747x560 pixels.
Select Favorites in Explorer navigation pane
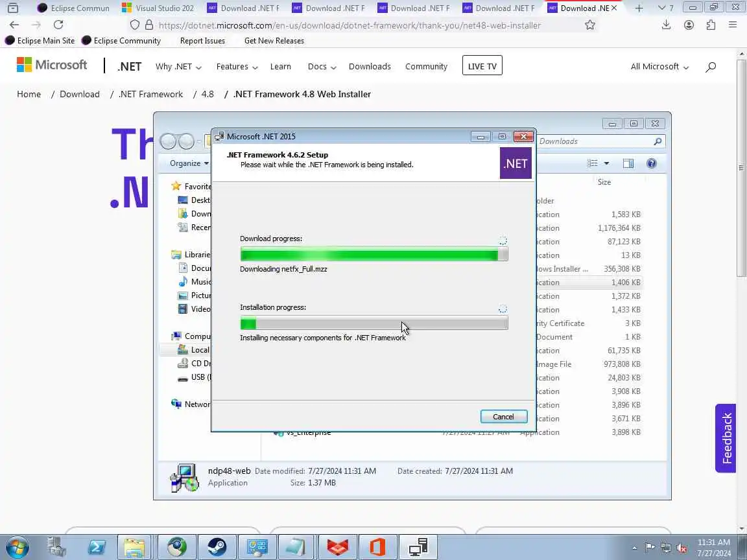coord(191,186)
